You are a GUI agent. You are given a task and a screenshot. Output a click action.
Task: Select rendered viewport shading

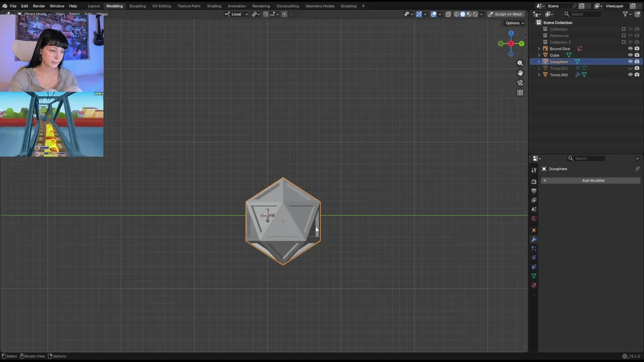click(475, 14)
